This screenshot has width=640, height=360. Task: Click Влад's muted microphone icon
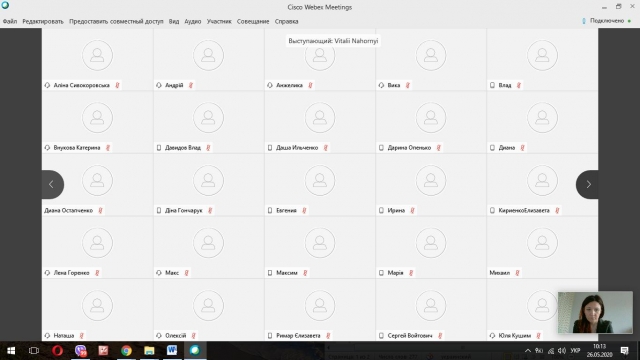[x=519, y=85]
